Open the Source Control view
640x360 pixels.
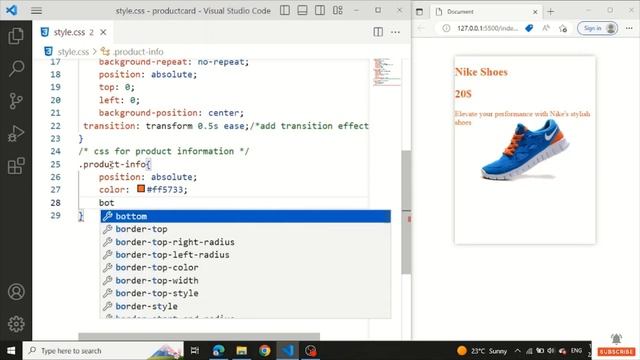point(16,101)
